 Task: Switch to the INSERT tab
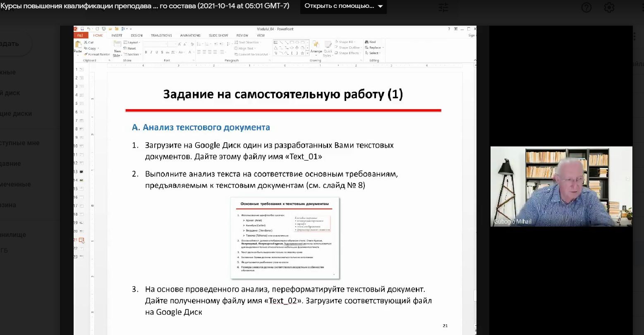117,35
